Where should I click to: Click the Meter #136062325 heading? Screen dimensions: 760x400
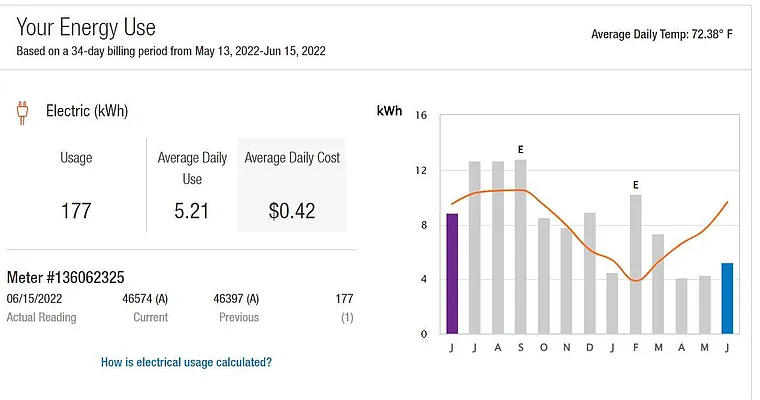click(66, 277)
